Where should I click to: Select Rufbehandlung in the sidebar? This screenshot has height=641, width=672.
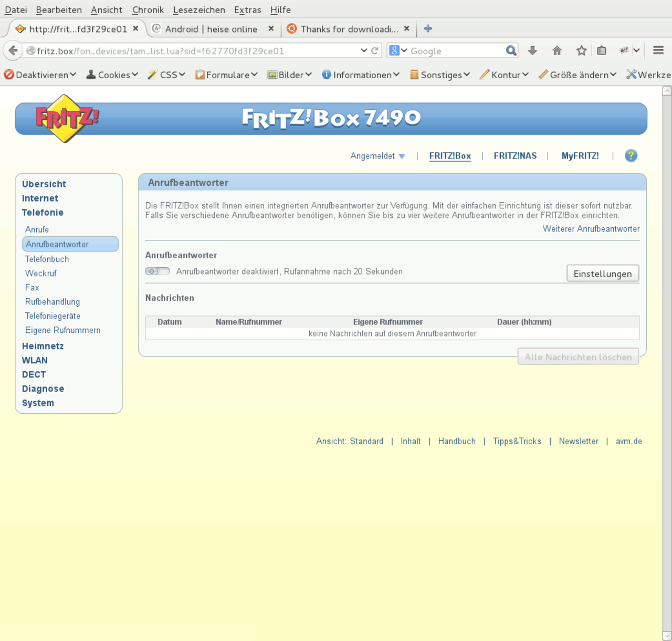coord(52,302)
